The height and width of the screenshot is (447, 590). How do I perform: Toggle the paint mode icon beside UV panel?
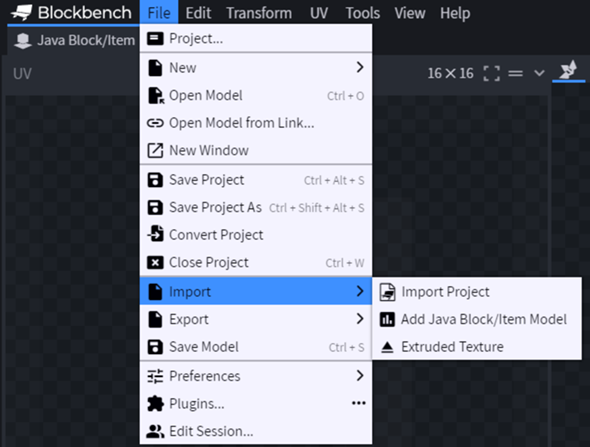[x=568, y=70]
